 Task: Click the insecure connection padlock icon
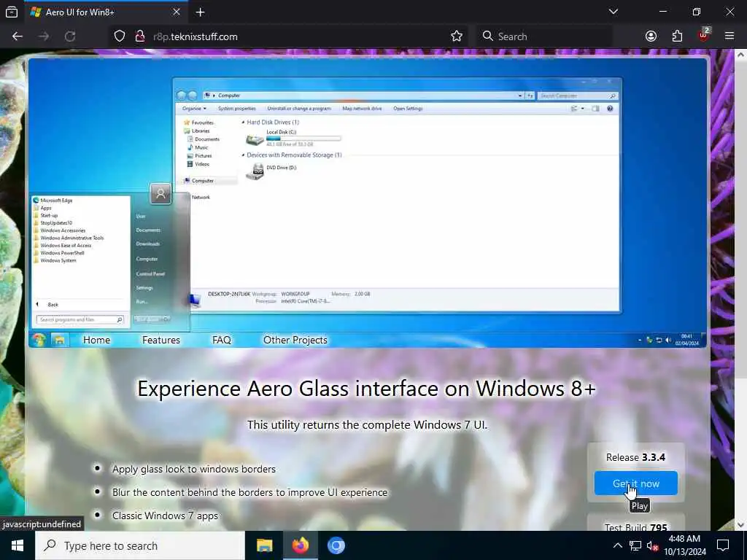coord(139,36)
